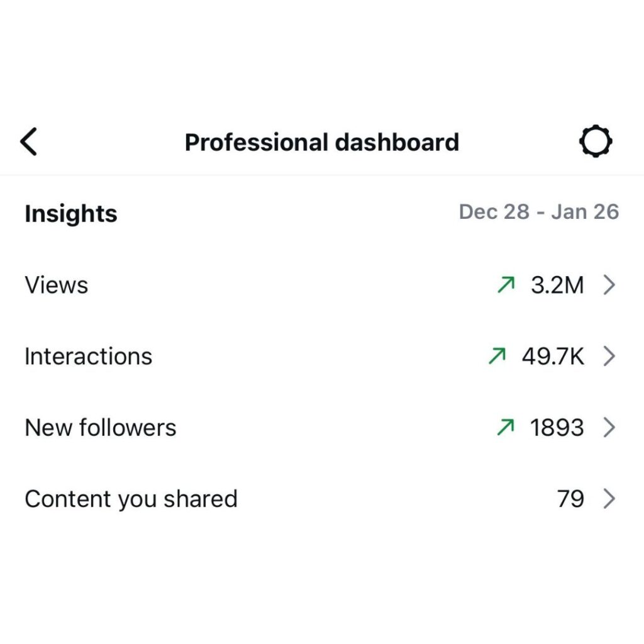
Task: Click the green trend arrow beside Views
Action: 506,286
